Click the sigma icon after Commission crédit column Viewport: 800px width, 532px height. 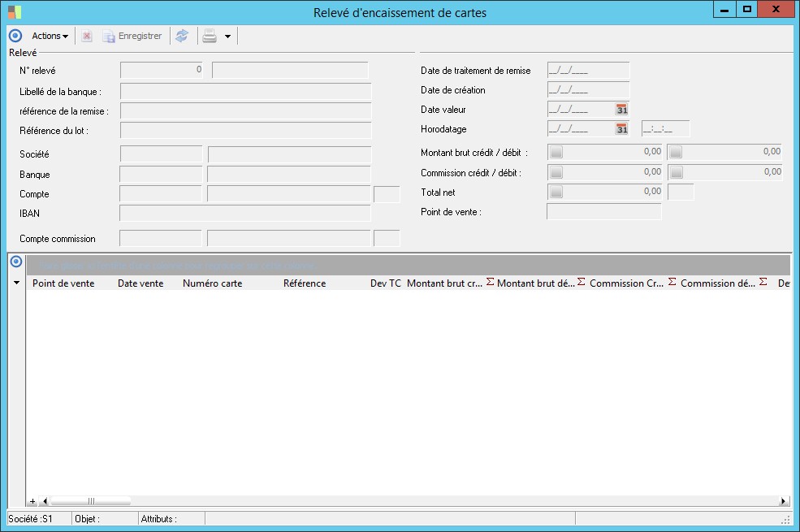[x=672, y=283]
